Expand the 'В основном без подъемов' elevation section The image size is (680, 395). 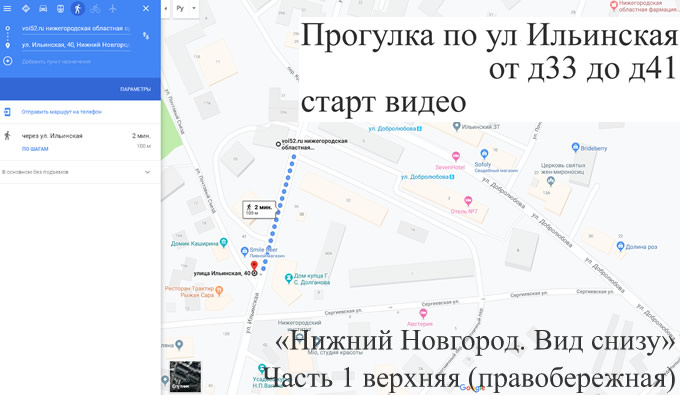[x=80, y=172]
